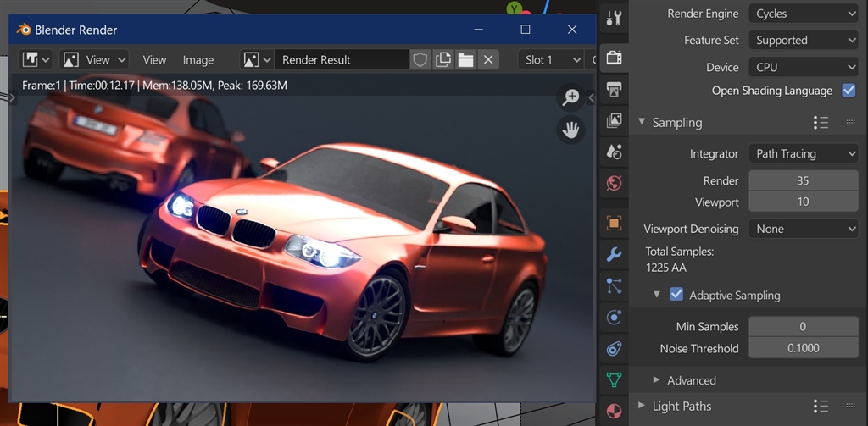Open the Physics properties tab icon
Viewport: 868px width, 426px height.
(x=614, y=317)
